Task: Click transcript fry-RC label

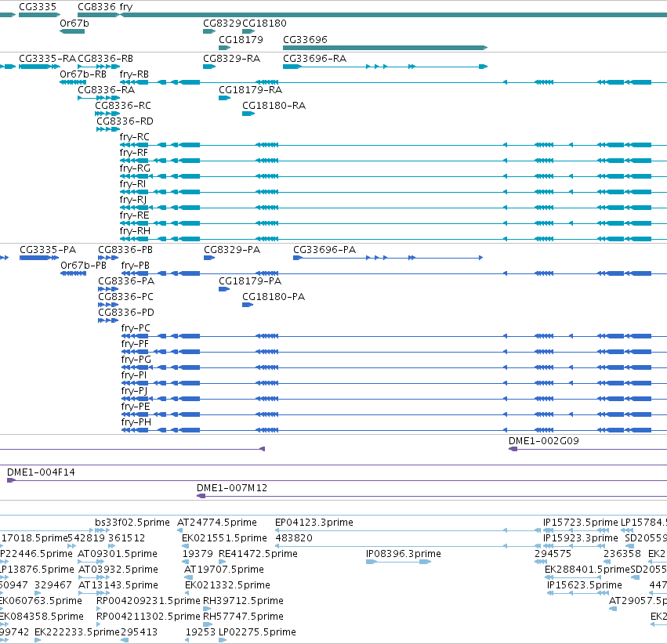Action: [135, 137]
